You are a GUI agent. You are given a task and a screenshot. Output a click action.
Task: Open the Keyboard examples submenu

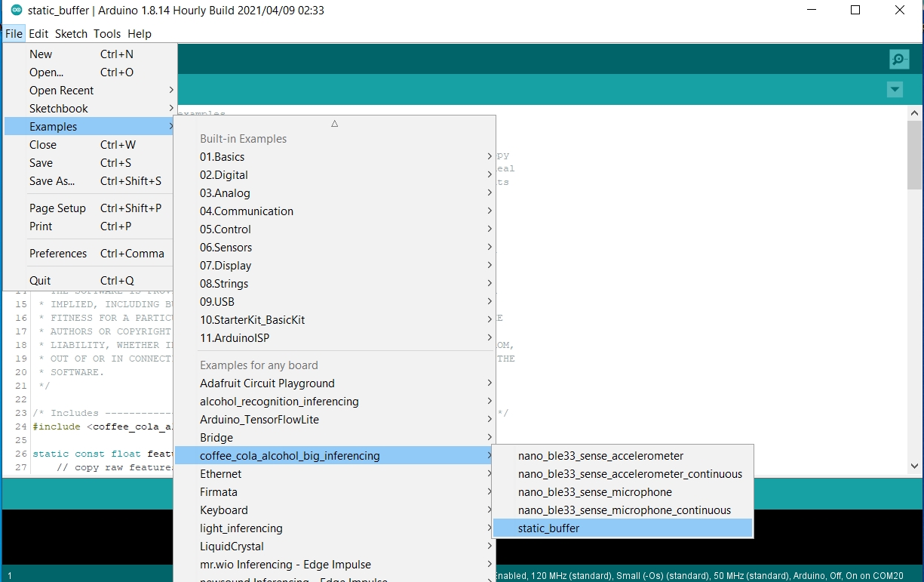click(x=335, y=510)
